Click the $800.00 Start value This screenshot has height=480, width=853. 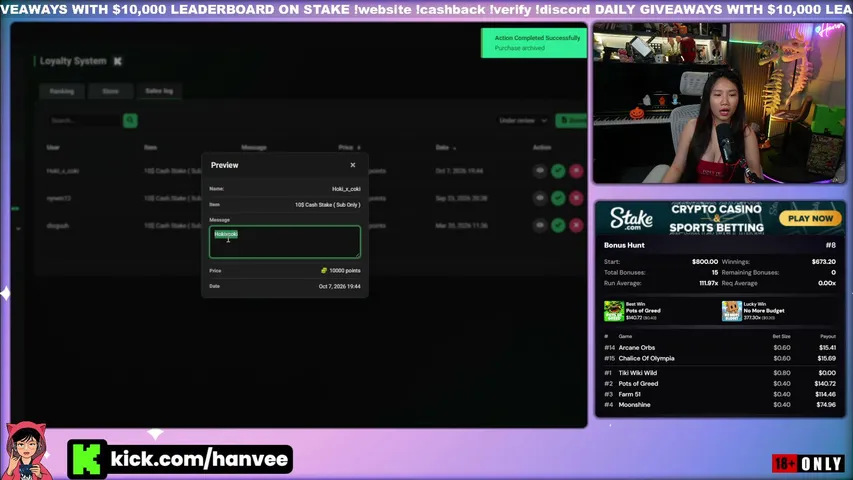(705, 262)
